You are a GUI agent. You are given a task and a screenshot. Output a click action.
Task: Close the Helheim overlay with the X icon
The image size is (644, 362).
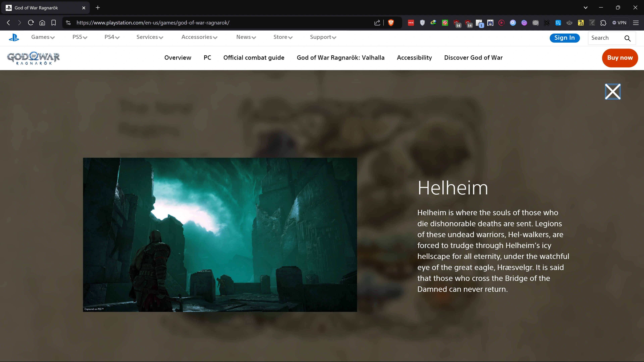point(612,92)
